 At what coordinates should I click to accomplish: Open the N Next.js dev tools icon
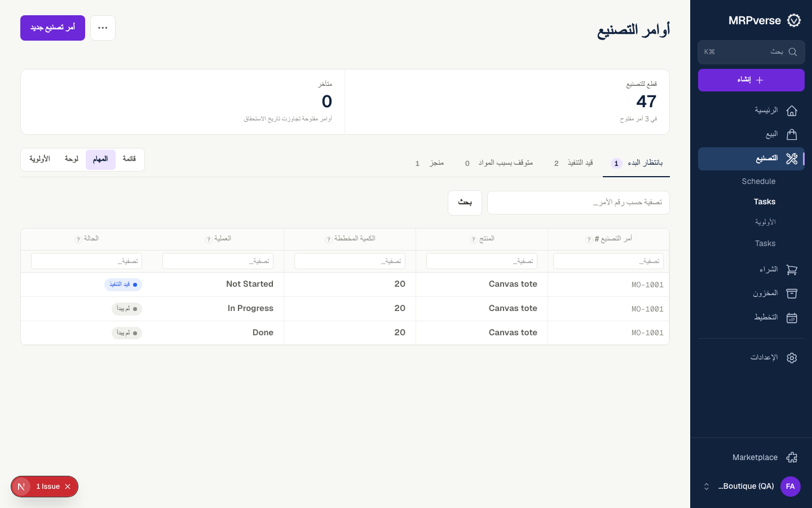coord(21,487)
